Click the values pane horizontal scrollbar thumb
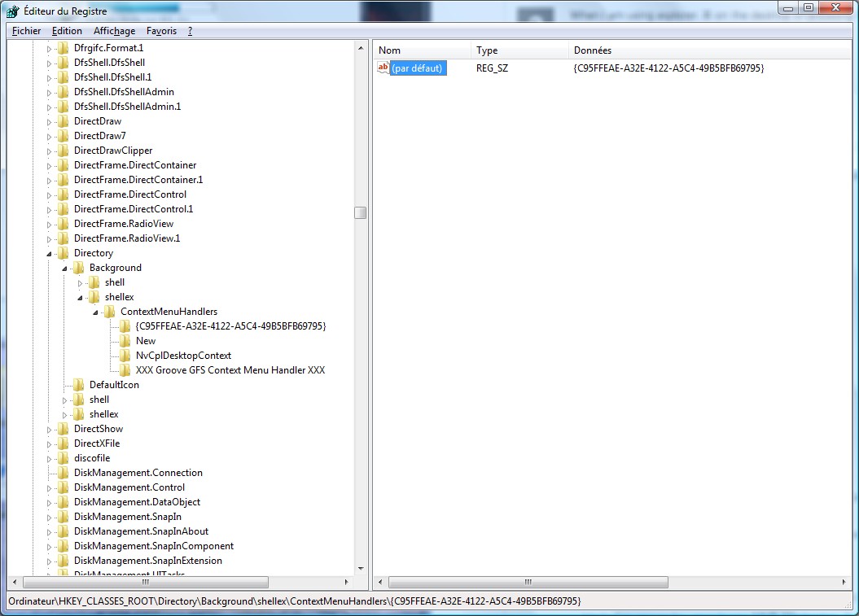Viewport: 859px width, 616px height. click(x=528, y=582)
